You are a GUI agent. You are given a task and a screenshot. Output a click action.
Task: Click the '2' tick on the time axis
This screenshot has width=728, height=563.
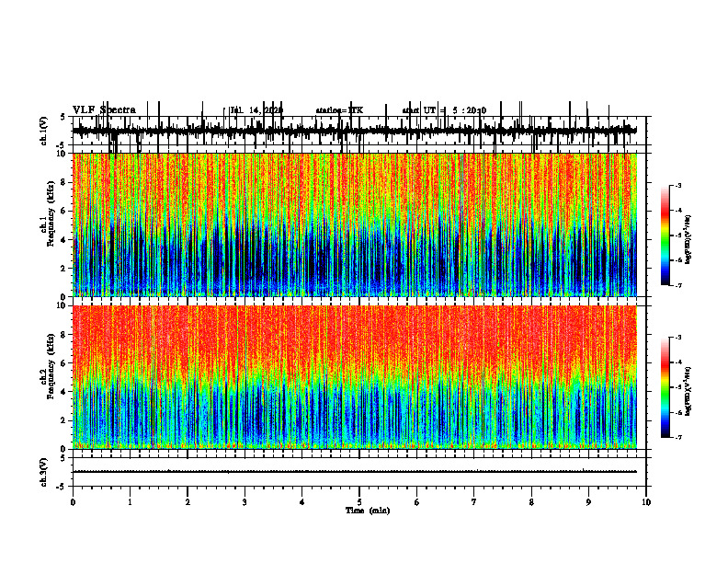[x=188, y=502]
